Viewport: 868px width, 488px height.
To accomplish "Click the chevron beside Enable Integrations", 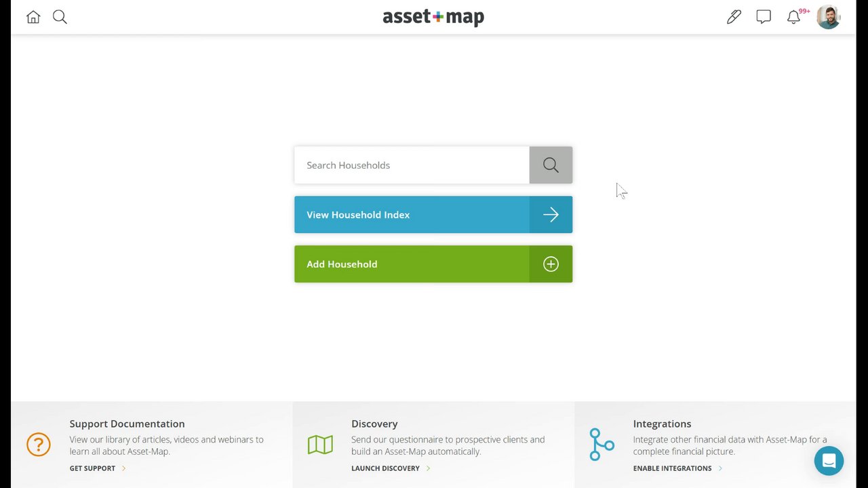I will tap(720, 468).
